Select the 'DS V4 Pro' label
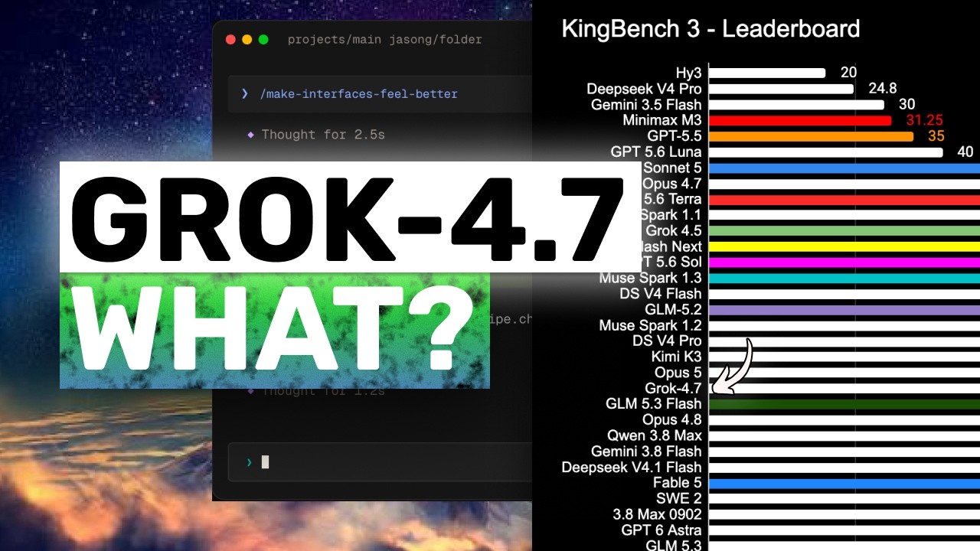The image size is (980, 551). click(667, 341)
